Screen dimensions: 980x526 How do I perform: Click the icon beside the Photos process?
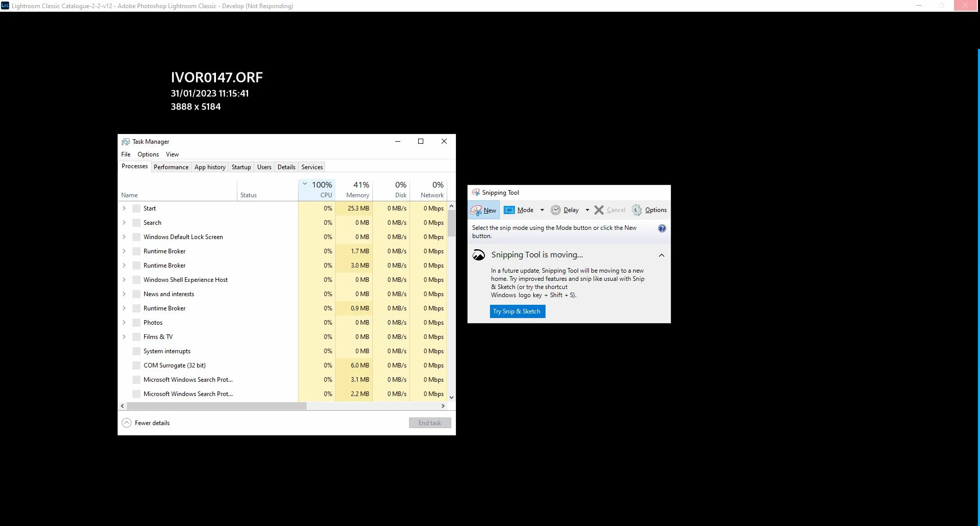pyautogui.click(x=137, y=323)
